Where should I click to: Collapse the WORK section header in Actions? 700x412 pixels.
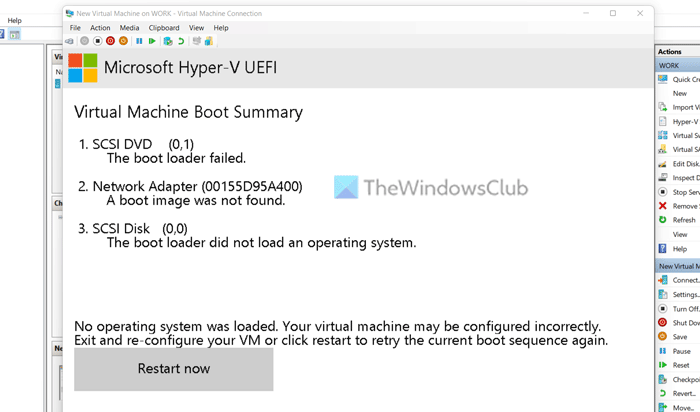pos(679,66)
